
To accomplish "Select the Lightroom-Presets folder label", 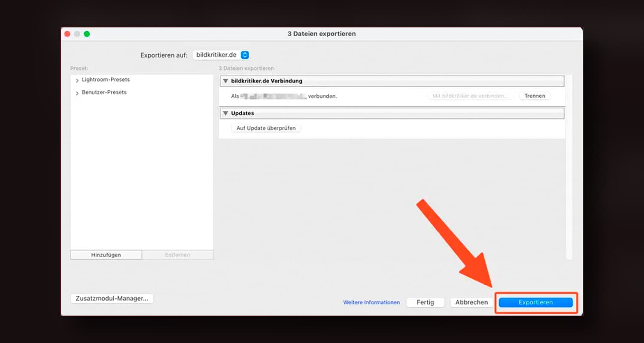I will (x=106, y=80).
